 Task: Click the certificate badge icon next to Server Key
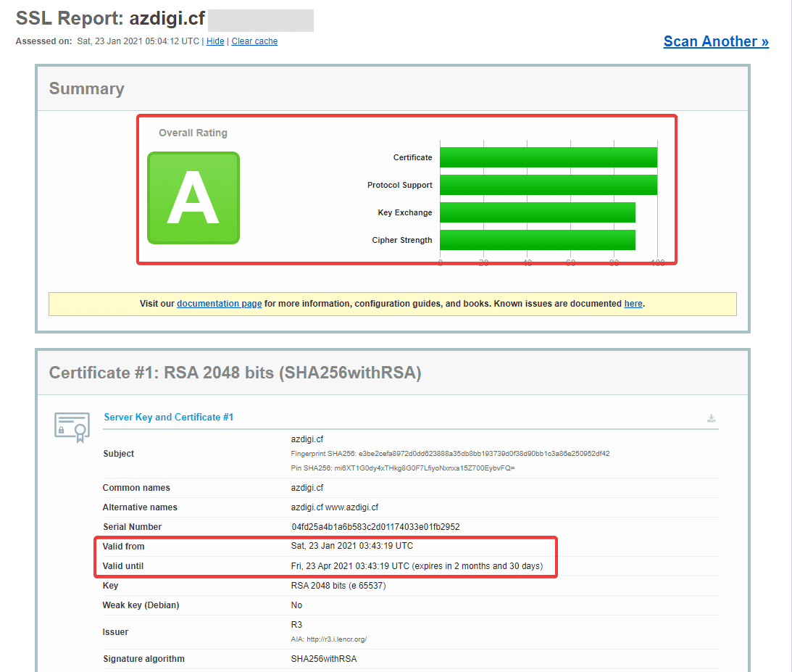pos(70,428)
